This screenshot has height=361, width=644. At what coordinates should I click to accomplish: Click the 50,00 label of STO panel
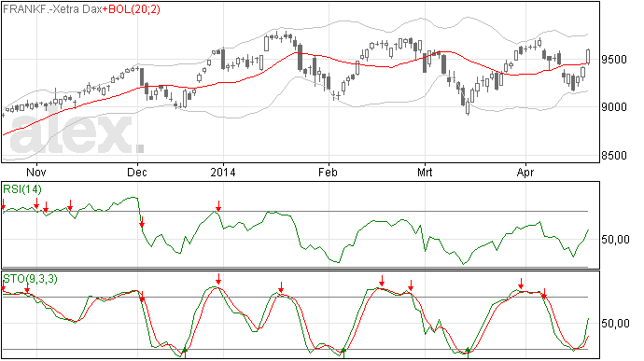click(x=615, y=324)
